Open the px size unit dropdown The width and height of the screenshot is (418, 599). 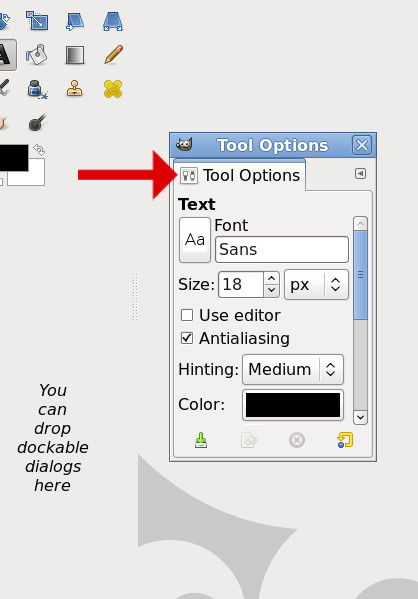click(316, 285)
